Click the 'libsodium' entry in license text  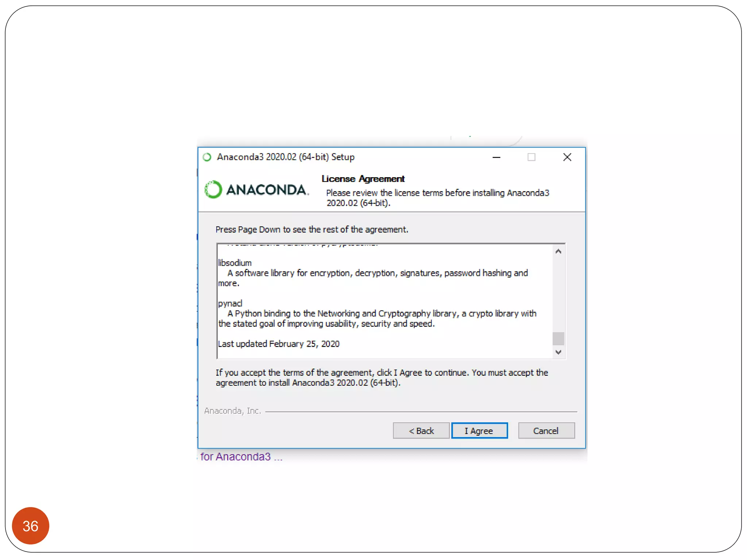pos(235,263)
